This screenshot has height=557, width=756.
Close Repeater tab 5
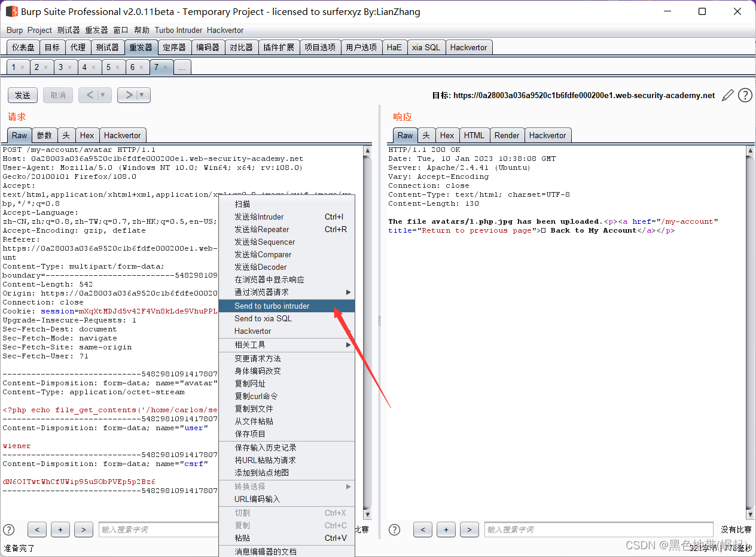(x=118, y=68)
